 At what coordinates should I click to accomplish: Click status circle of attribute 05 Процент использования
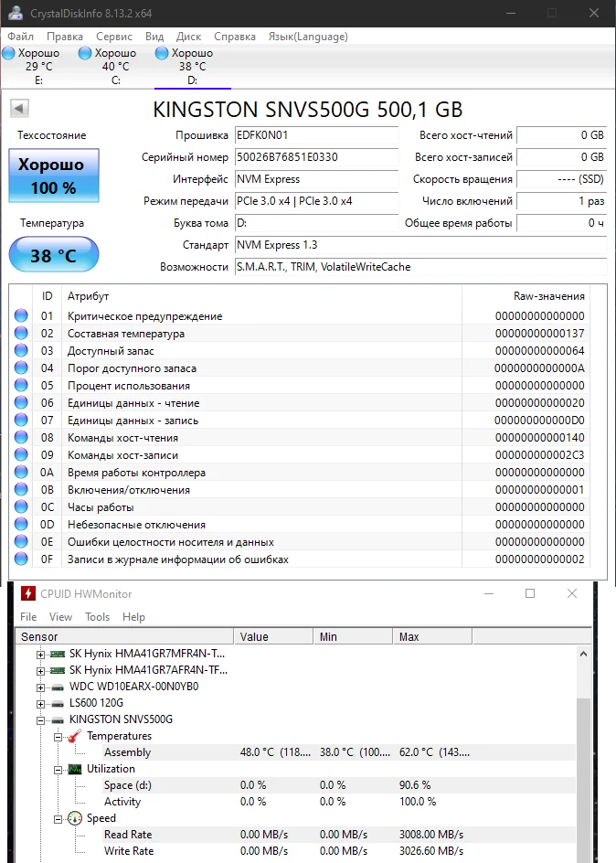(21, 385)
